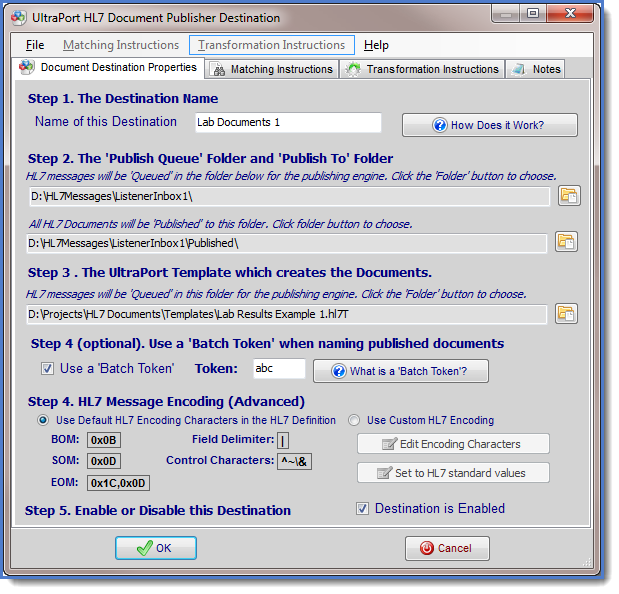
Task: Select the Document Destination Properties tab
Action: coord(108,68)
